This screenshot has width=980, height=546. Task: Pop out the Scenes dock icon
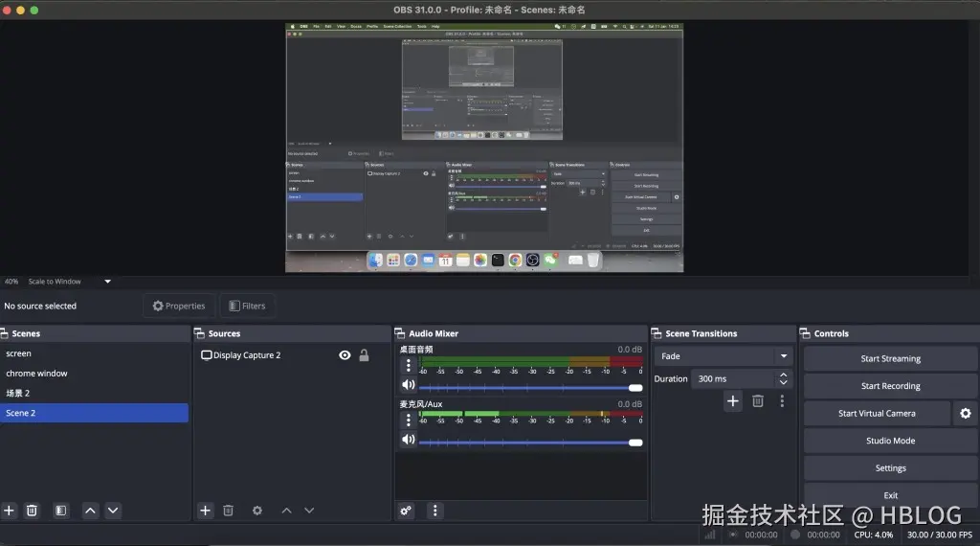point(5,333)
